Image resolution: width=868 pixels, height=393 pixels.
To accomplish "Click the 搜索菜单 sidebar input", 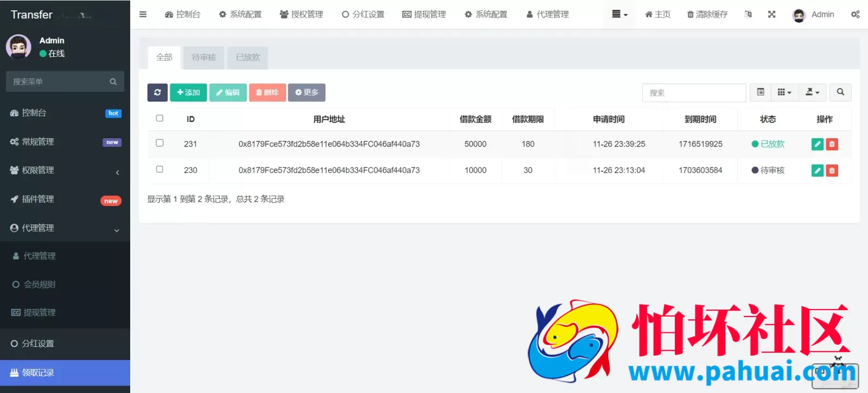I will [x=57, y=82].
